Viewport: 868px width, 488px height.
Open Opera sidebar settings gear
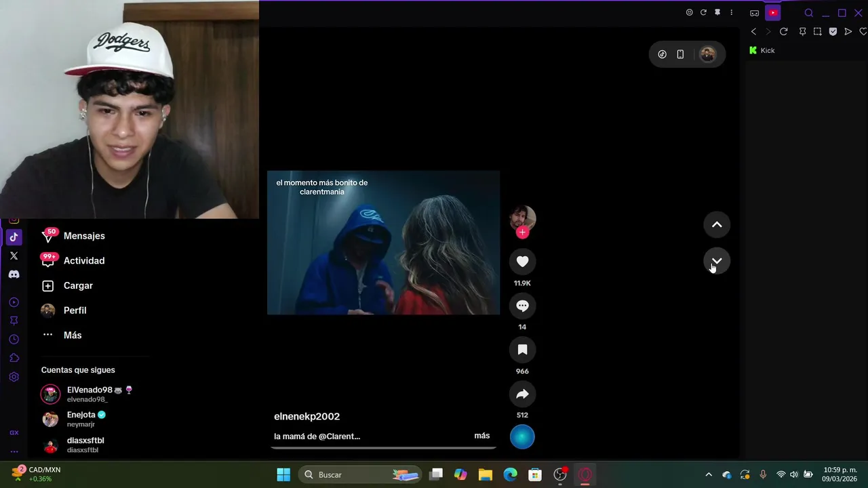coord(14,377)
